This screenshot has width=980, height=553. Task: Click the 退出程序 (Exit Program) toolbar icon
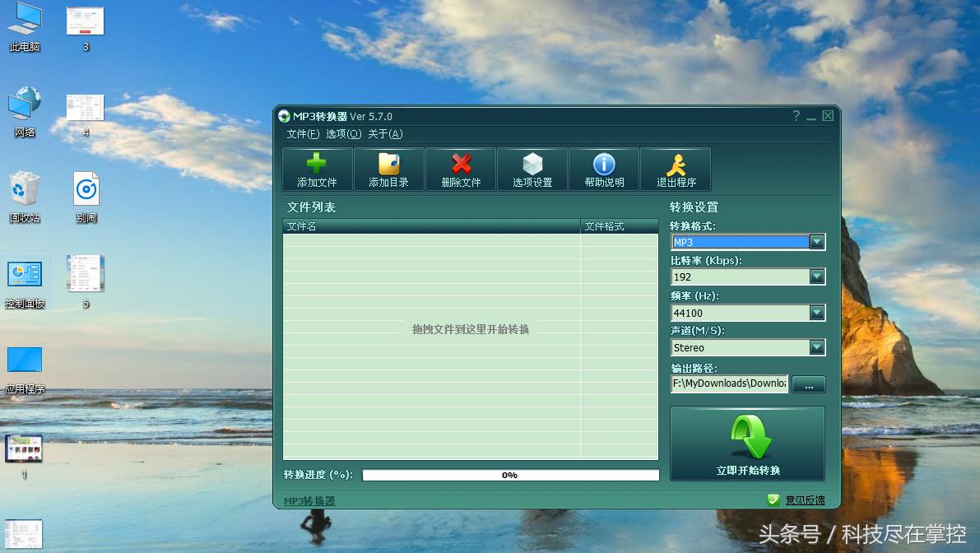(675, 169)
